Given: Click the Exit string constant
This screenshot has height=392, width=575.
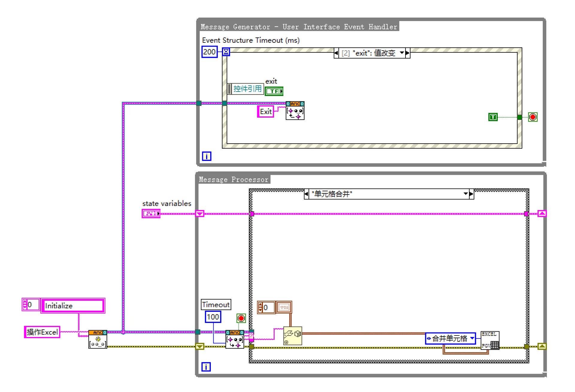Looking at the screenshot, I should click(x=266, y=112).
